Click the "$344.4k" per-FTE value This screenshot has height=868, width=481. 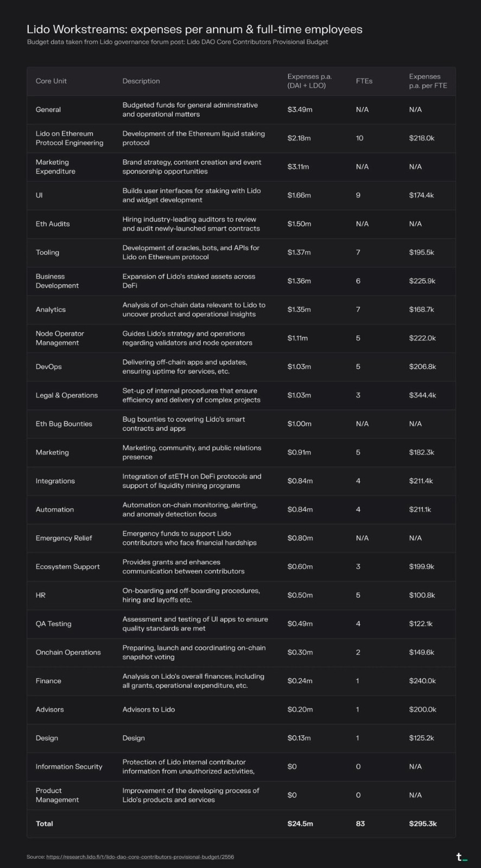pyautogui.click(x=422, y=395)
